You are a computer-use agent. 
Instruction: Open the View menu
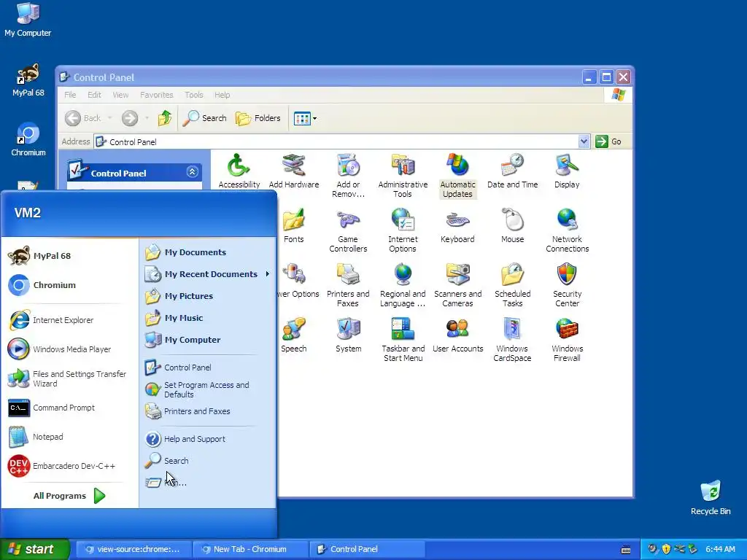click(120, 95)
